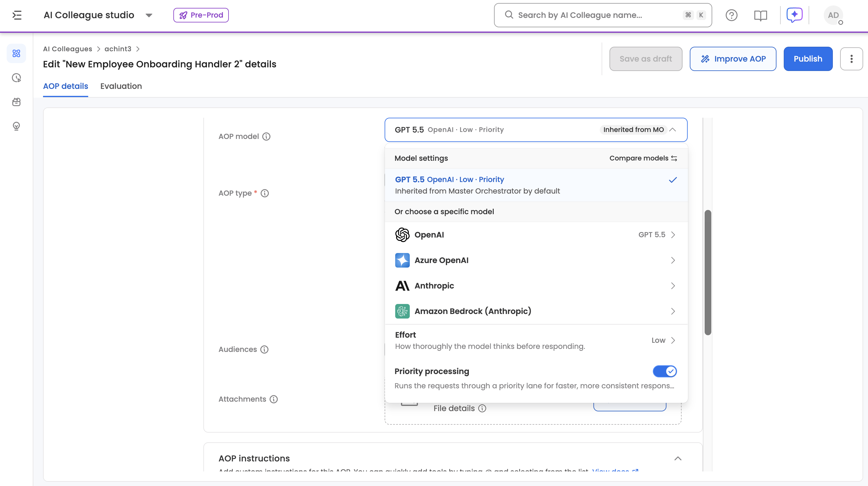Go to achint3 breadcrumb

tap(118, 49)
